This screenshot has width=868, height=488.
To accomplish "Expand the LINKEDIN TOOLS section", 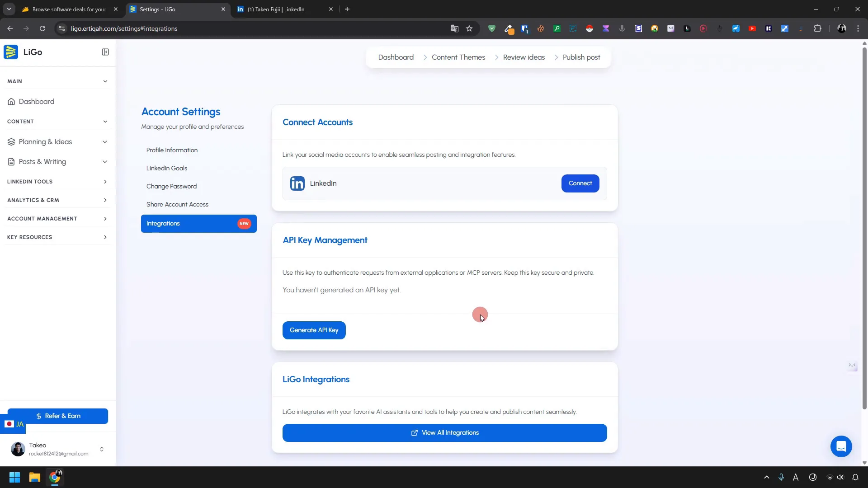I will point(57,182).
